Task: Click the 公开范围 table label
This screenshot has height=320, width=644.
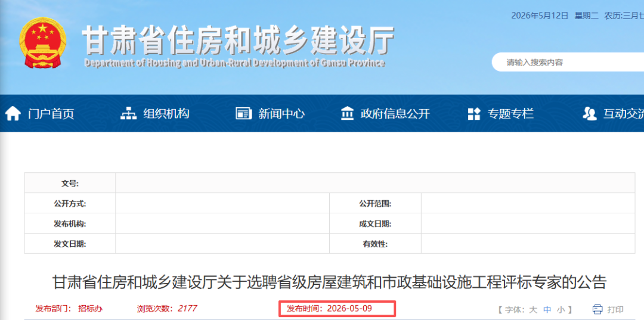Action: click(375, 203)
